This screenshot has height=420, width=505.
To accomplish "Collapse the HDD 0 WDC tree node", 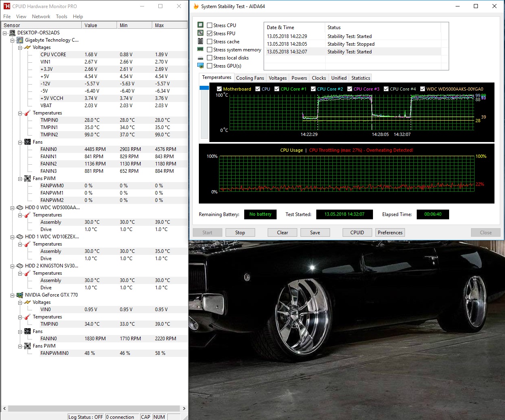I will (12, 208).
